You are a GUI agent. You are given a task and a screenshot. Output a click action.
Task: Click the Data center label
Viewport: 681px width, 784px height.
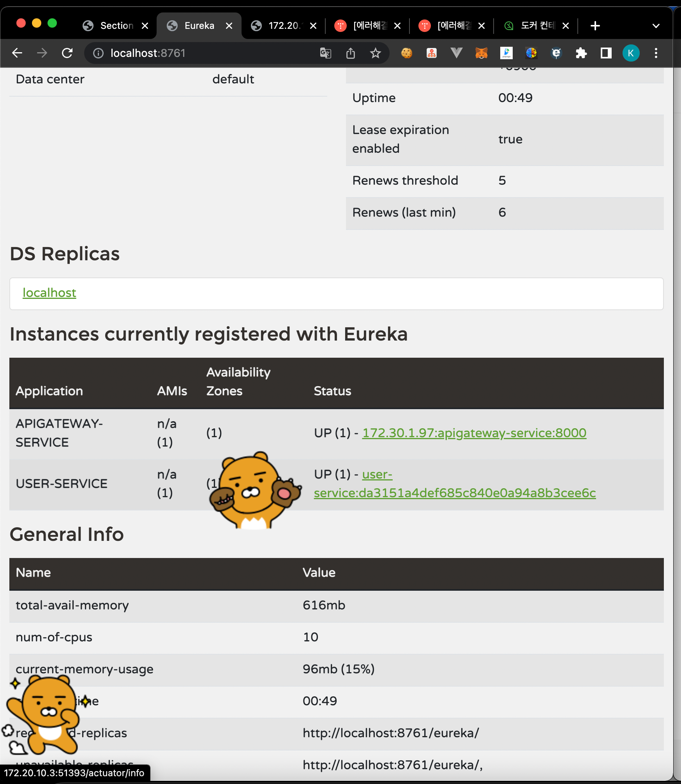(50, 79)
